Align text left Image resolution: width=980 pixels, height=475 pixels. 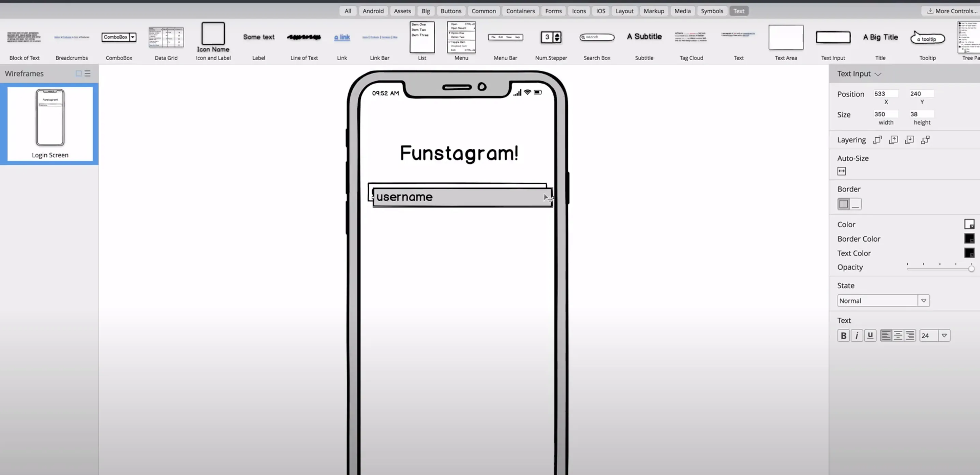tap(886, 335)
